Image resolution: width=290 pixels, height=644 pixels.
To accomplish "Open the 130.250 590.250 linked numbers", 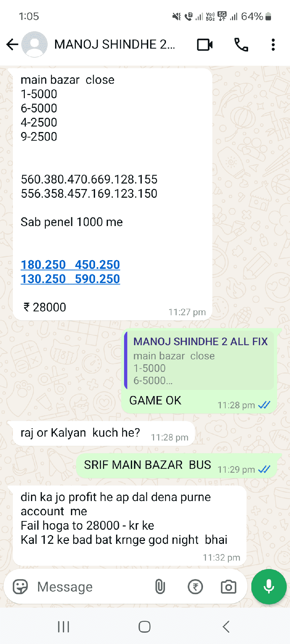I will [x=70, y=279].
